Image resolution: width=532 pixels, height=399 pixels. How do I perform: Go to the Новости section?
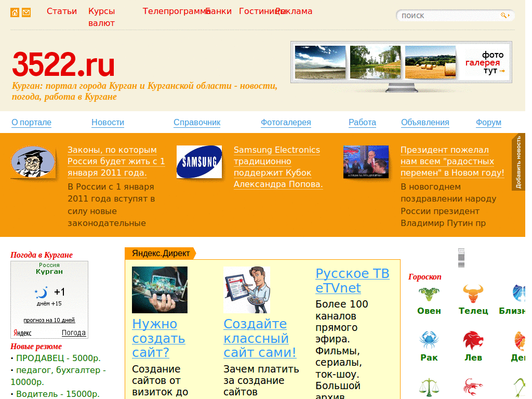[x=108, y=123]
